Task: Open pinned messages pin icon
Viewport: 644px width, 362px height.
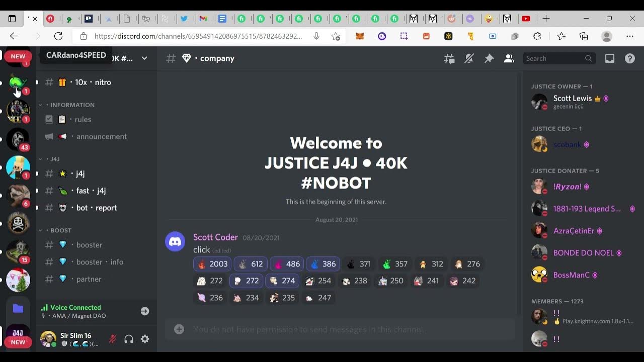Action: (x=489, y=58)
